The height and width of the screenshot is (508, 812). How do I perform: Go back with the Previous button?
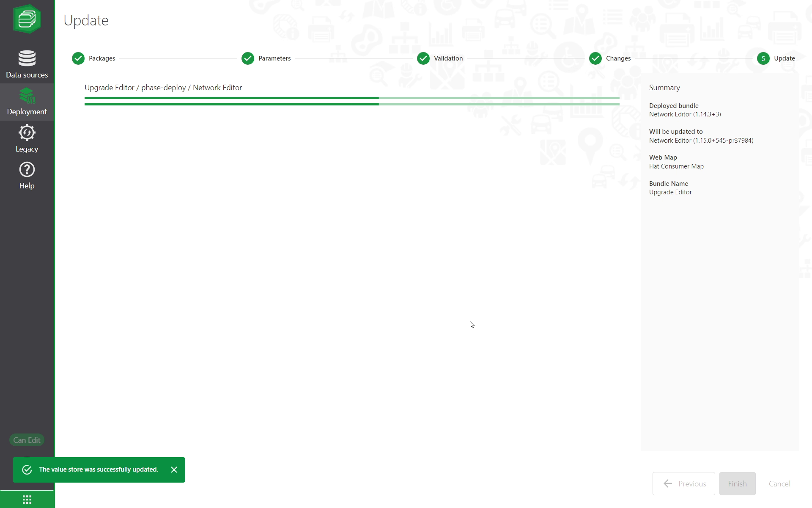point(683,484)
